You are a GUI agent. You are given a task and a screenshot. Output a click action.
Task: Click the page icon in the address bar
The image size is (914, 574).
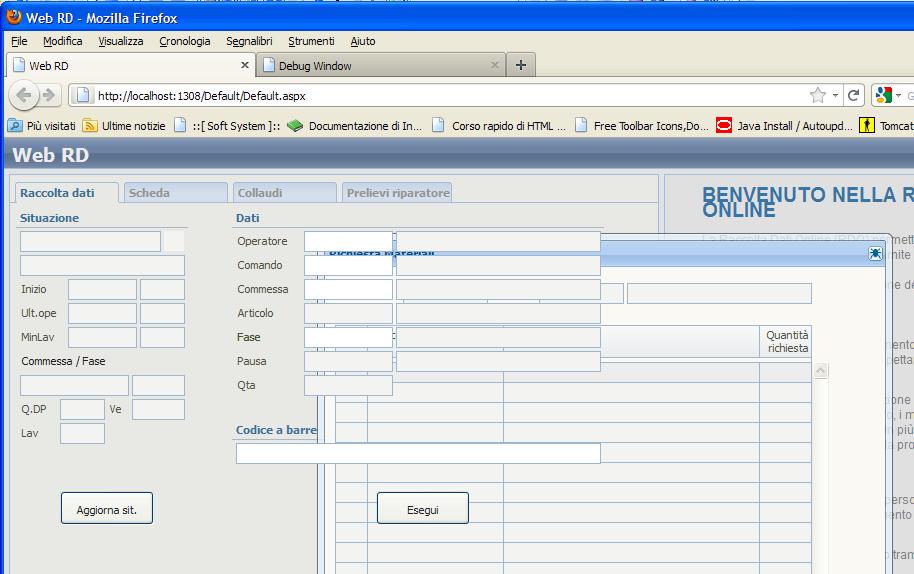coord(83,95)
